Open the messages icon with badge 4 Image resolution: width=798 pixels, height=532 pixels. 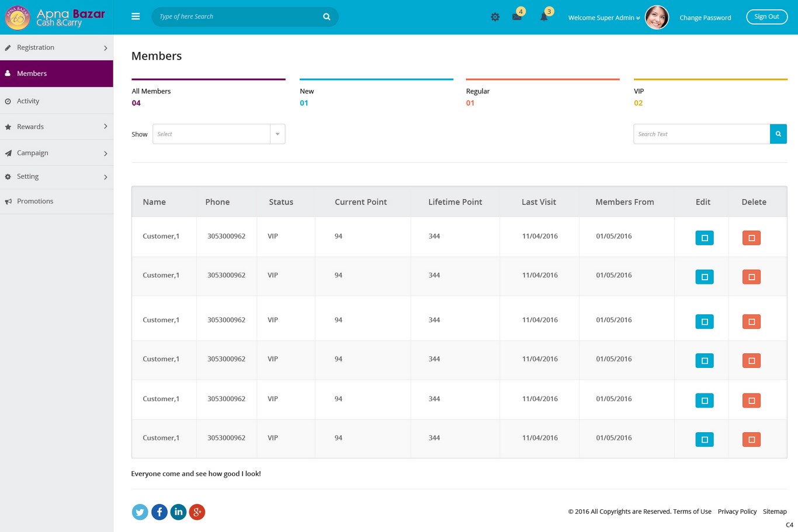[517, 17]
